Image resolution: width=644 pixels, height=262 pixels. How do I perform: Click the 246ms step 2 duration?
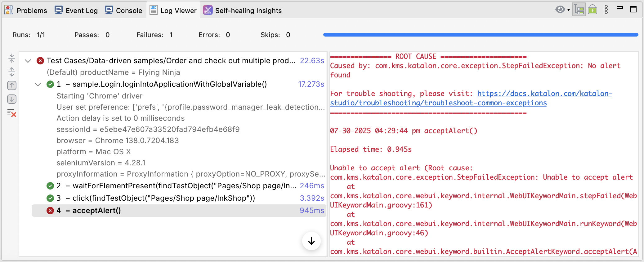(x=312, y=186)
